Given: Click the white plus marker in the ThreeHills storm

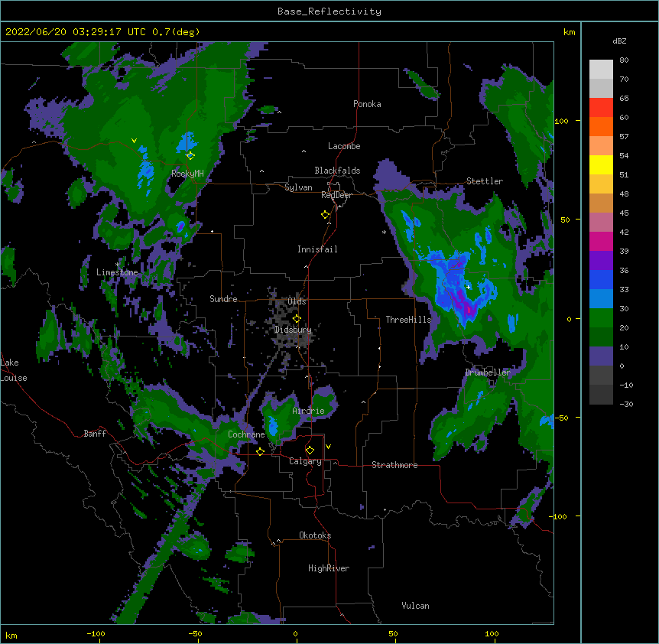Looking at the screenshot, I should click(x=468, y=287).
